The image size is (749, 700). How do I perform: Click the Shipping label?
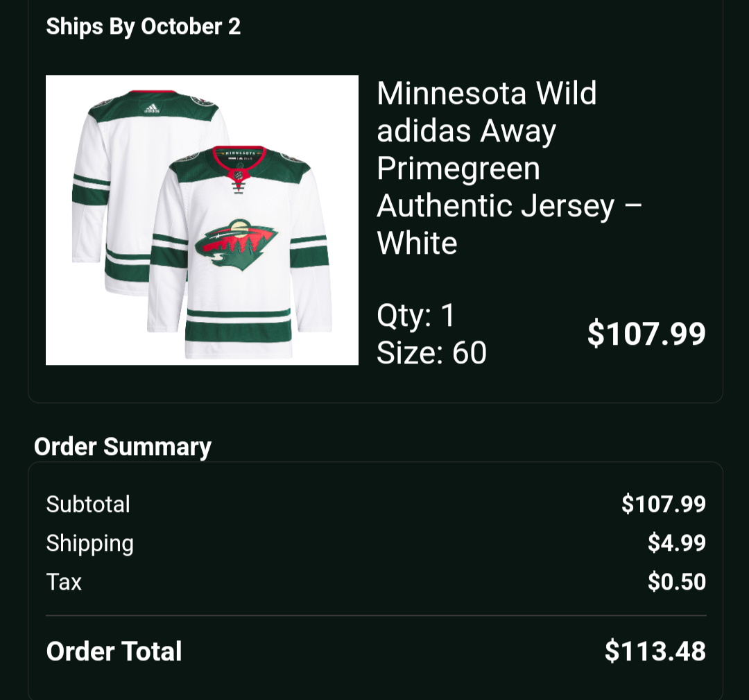click(x=90, y=543)
